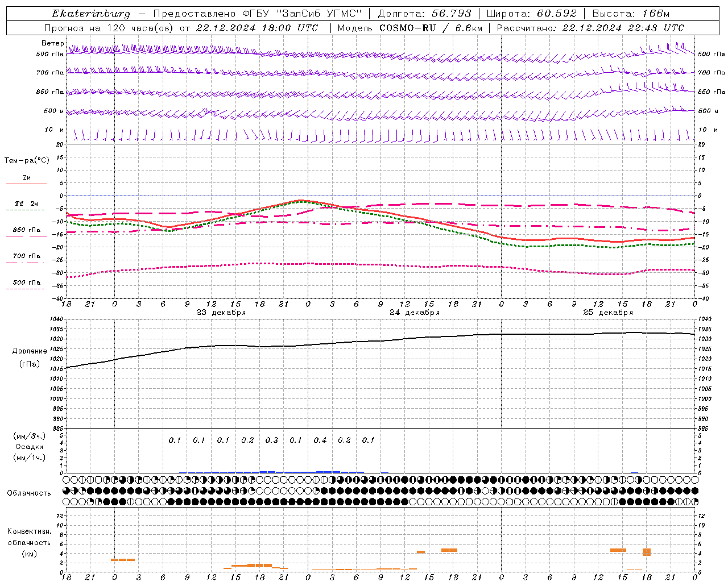Click the "(гПа)" pressure unit label
The image size is (728, 582).
[30, 364]
